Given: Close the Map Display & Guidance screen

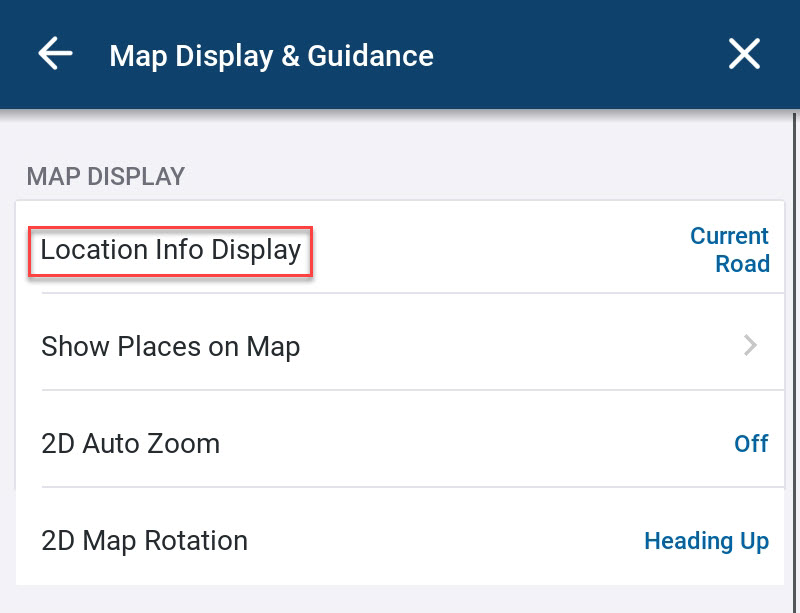Looking at the screenshot, I should (744, 54).
